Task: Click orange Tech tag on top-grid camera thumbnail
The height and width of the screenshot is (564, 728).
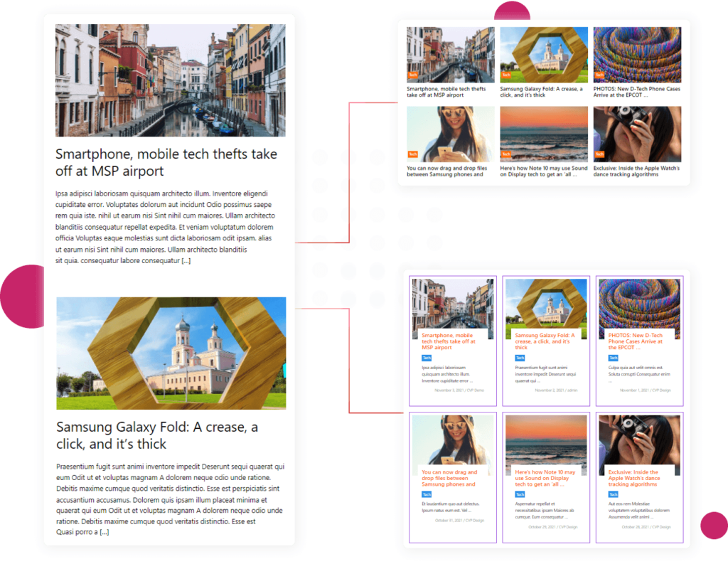Action: tap(599, 154)
